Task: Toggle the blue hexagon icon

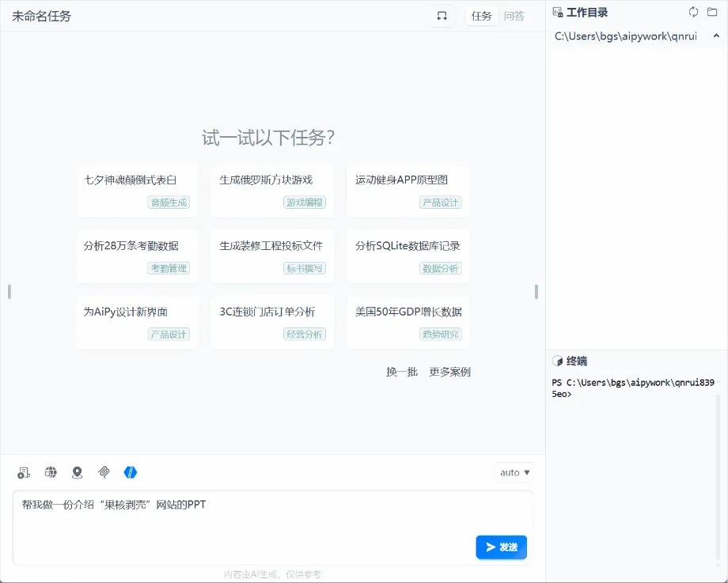Action: pos(131,472)
